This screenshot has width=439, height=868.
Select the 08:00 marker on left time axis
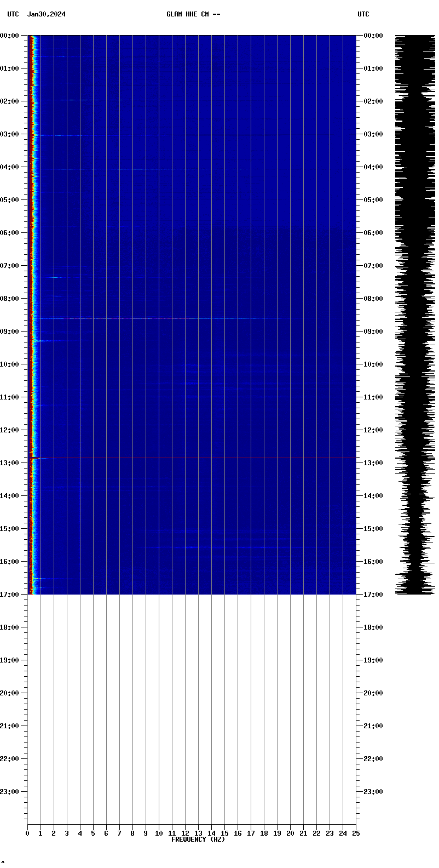coord(11,299)
